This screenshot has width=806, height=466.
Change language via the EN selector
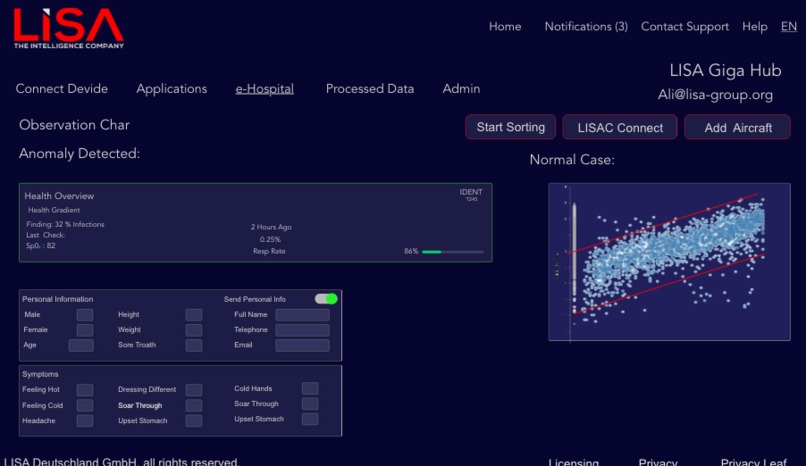pos(789,27)
